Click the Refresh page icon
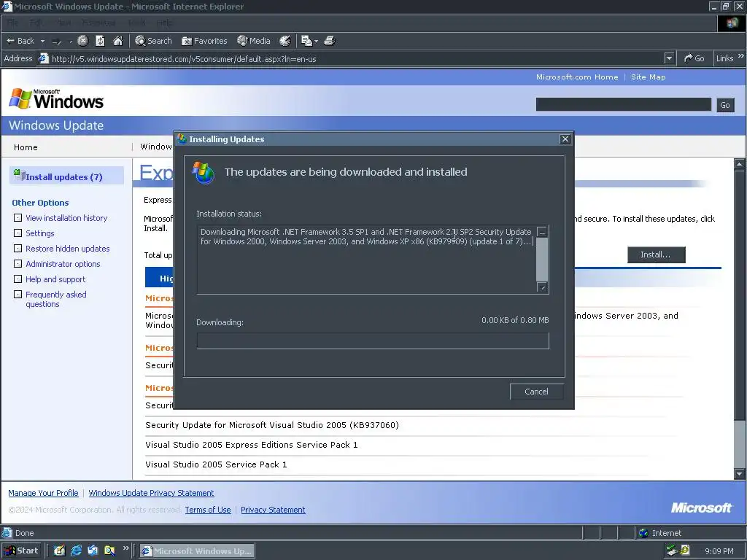The height and width of the screenshot is (560, 747). click(100, 41)
